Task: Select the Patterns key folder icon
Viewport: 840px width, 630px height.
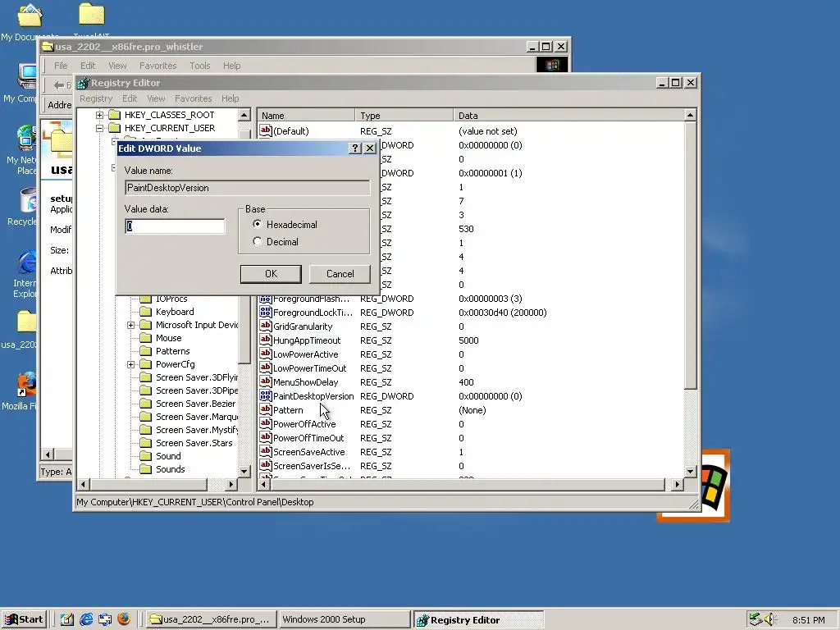Action: click(x=146, y=351)
